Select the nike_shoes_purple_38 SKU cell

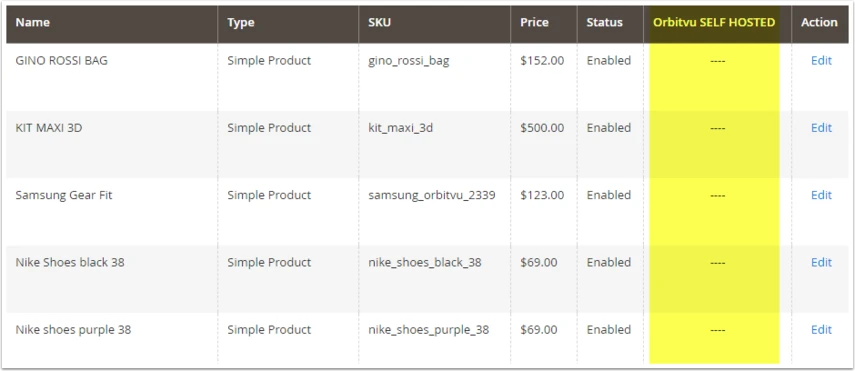coord(429,330)
